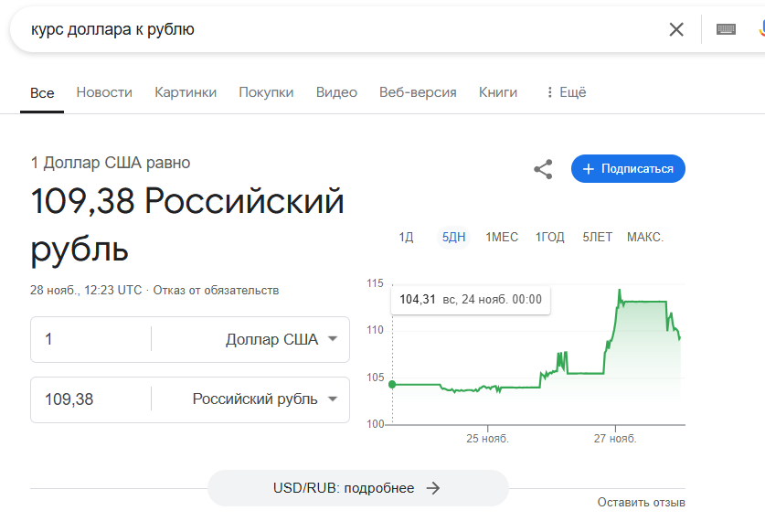
Task: Switch chart to МАКС. range
Action: (x=645, y=237)
